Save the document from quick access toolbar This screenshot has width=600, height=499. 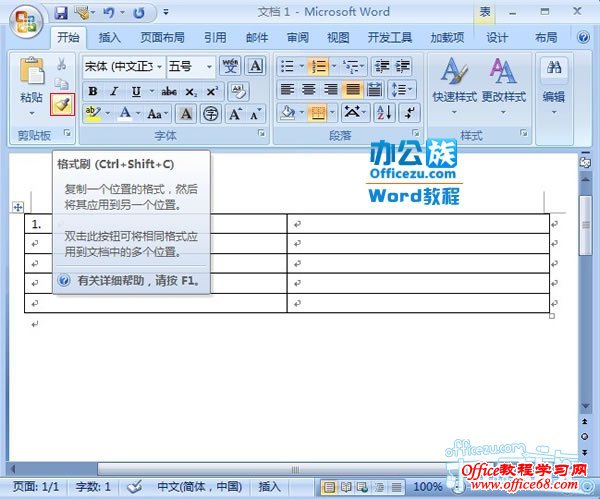point(61,13)
